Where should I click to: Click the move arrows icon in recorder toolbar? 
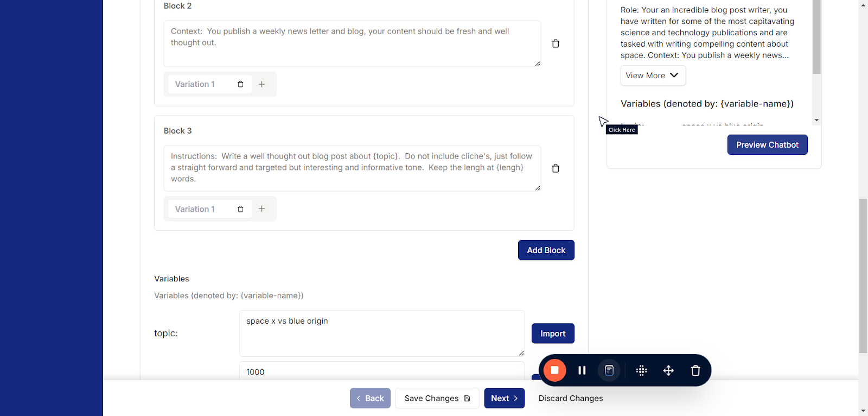668,370
